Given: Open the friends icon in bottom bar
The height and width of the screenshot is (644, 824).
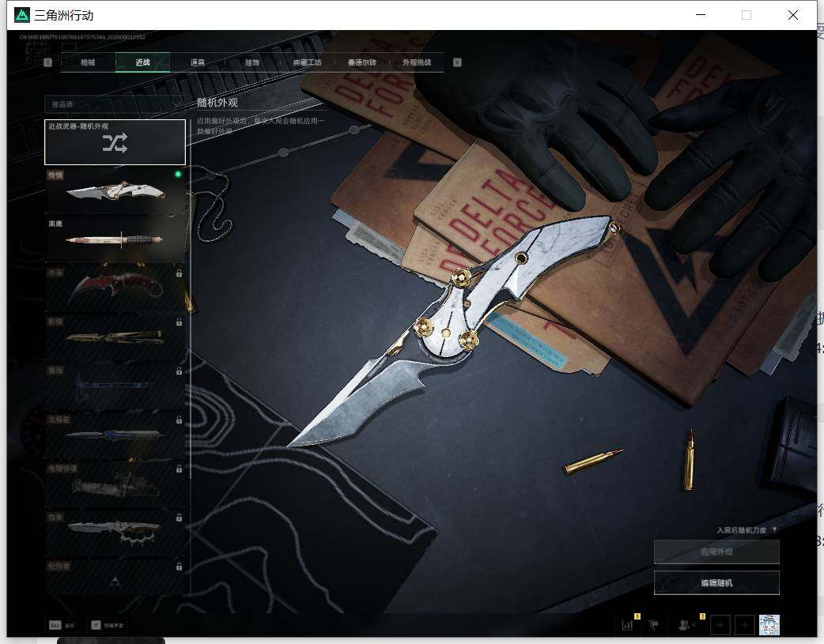Looking at the screenshot, I should pyautogui.click(x=684, y=625).
